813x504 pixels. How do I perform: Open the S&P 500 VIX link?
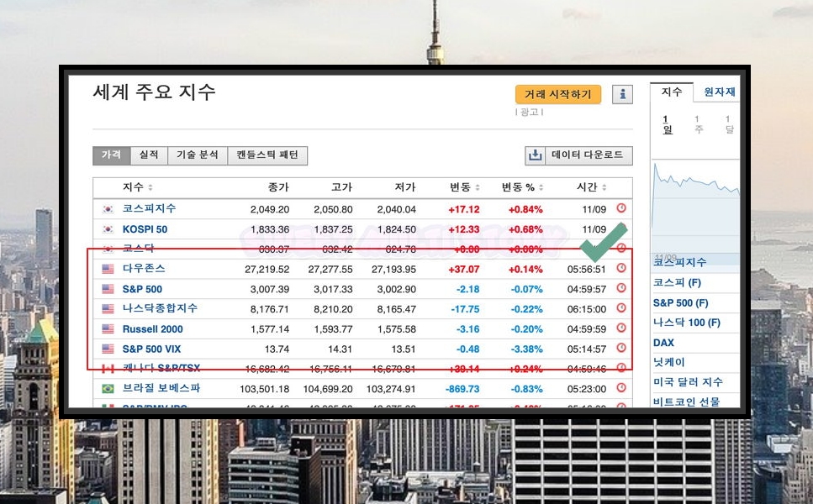pyautogui.click(x=151, y=349)
